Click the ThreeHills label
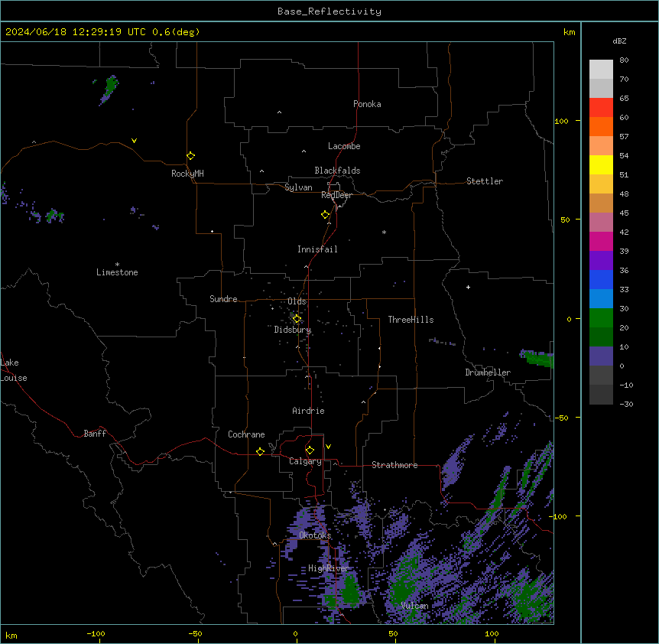 (411, 320)
